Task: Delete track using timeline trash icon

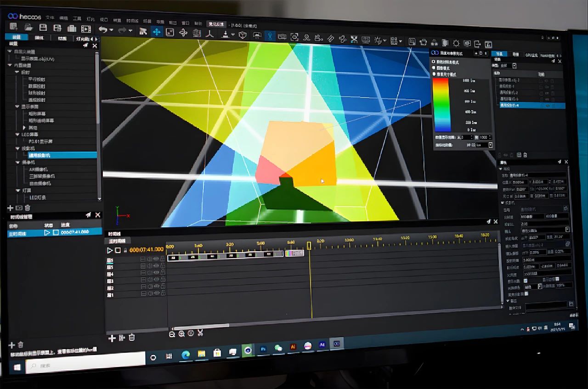Action: pos(132,338)
